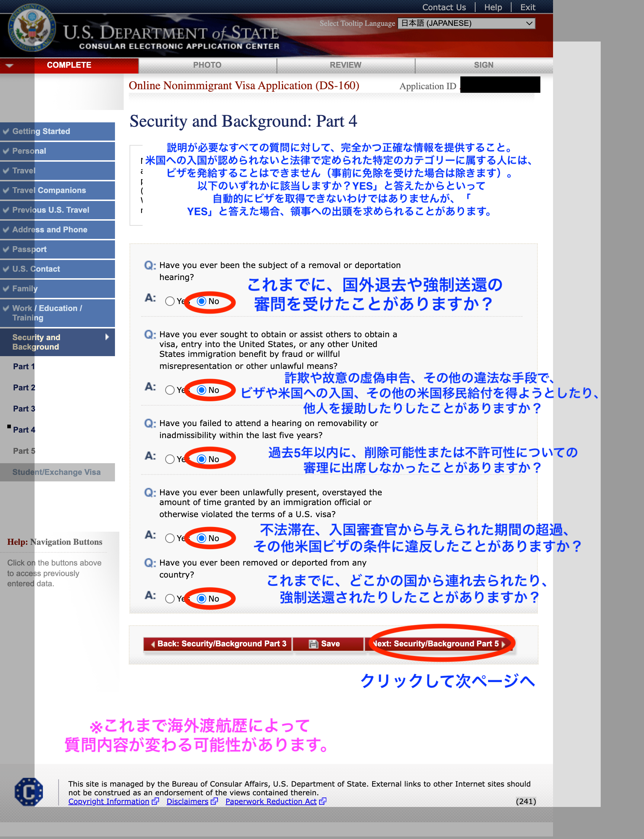This screenshot has height=839, width=644.
Task: Expand the COMPLETE tab dropdown arrow
Action: [x=9, y=65]
